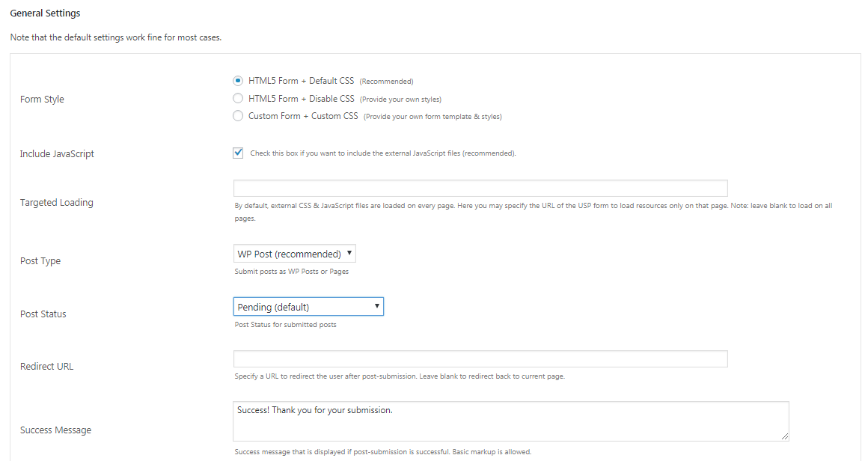Click the Redirect URL input field
The image size is (868, 461).
click(x=480, y=358)
